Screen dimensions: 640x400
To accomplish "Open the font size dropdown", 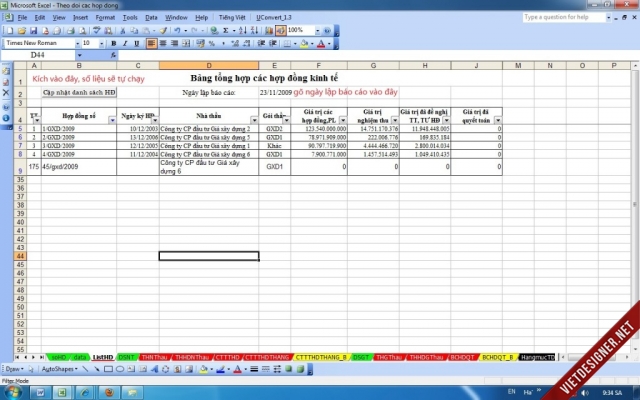I will coord(100,44).
